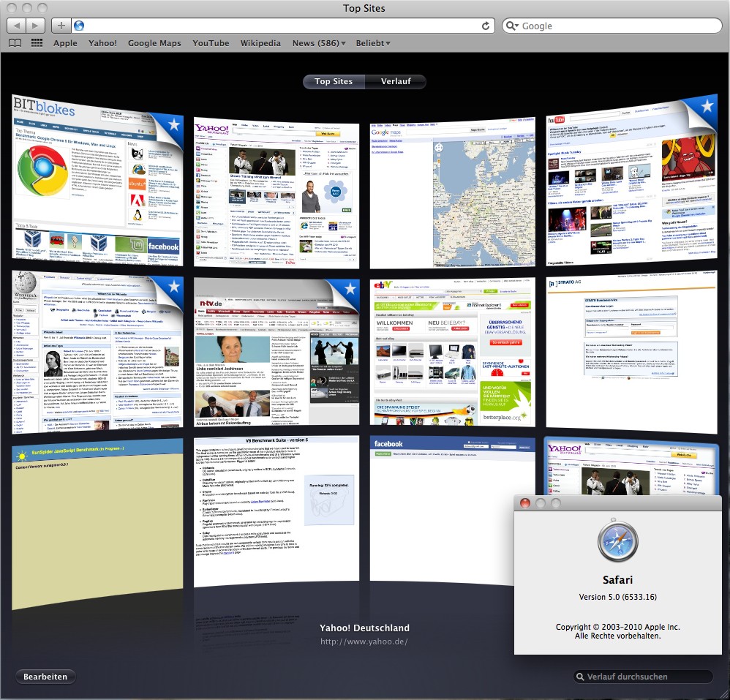
Task: Open the Google Maps bookmark
Action: tap(154, 43)
